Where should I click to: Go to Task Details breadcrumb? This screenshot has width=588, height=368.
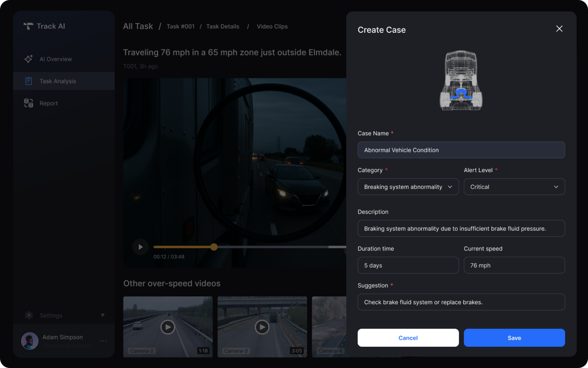coord(223,26)
